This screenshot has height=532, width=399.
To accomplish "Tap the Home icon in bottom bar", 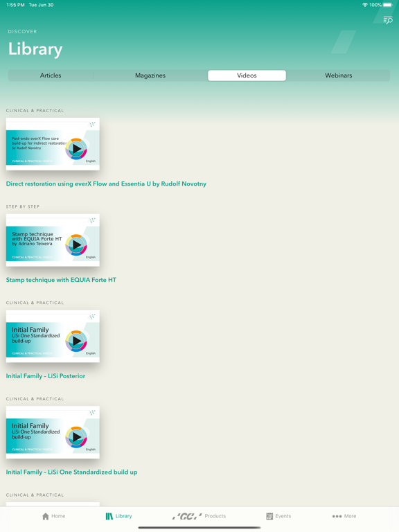I will pos(46,516).
